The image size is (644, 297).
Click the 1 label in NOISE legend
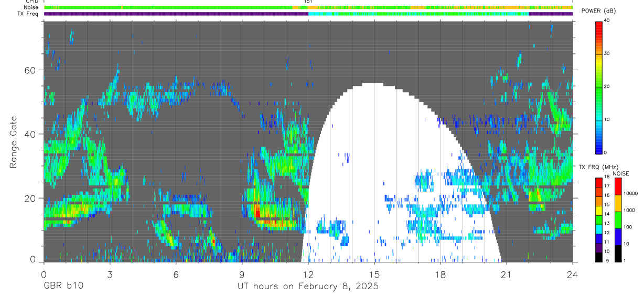point(625,260)
